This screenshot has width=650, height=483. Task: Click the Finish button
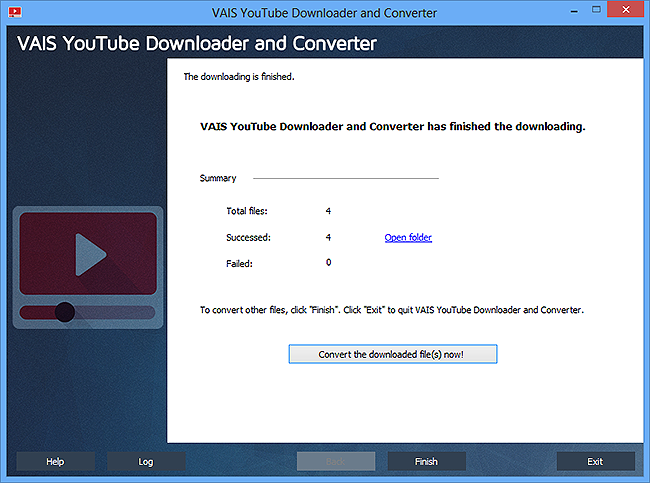coord(427,461)
